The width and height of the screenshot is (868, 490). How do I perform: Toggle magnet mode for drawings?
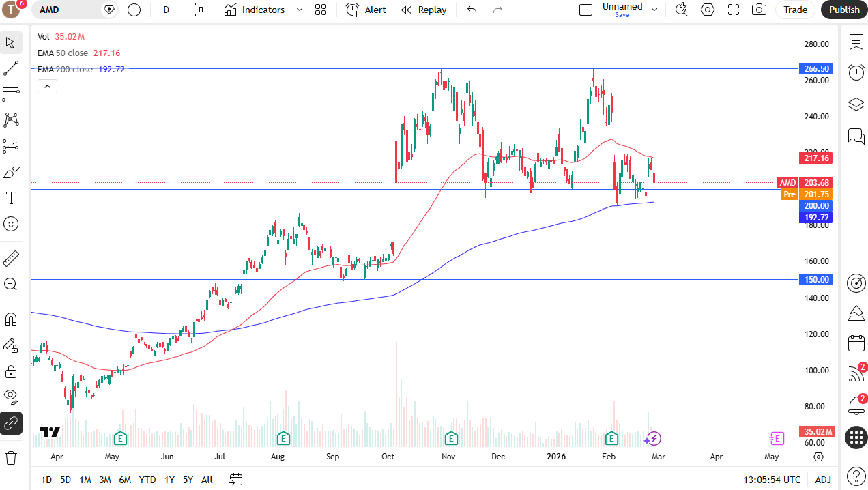click(11, 319)
